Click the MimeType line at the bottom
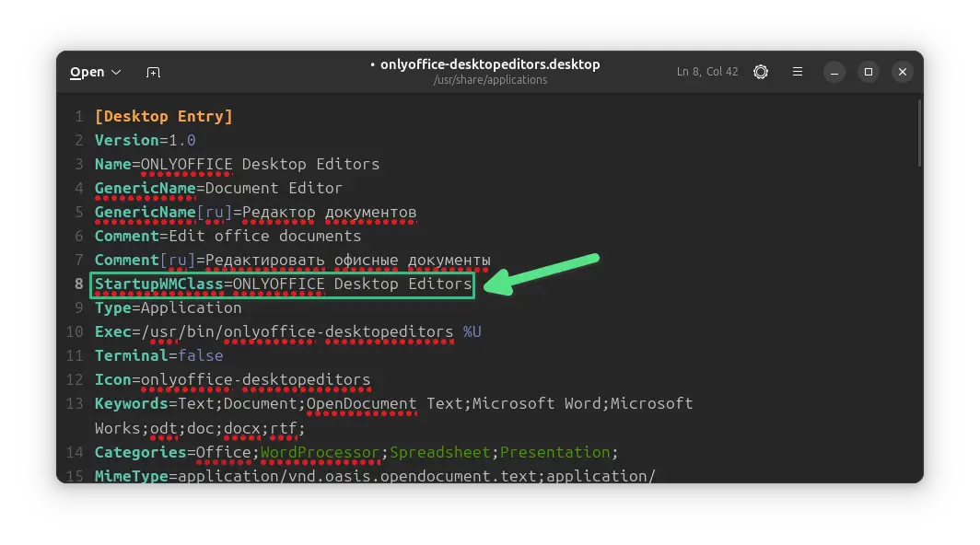This screenshot has width=980, height=545. (375, 476)
